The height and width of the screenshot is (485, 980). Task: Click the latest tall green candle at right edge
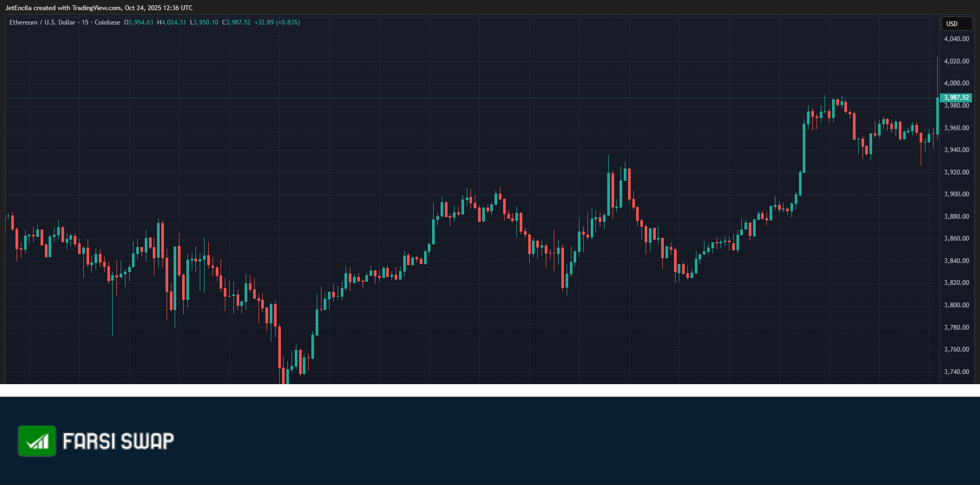tap(938, 115)
